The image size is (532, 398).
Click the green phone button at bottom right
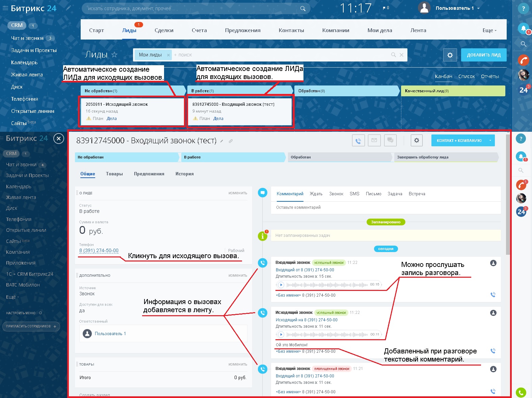click(521, 393)
